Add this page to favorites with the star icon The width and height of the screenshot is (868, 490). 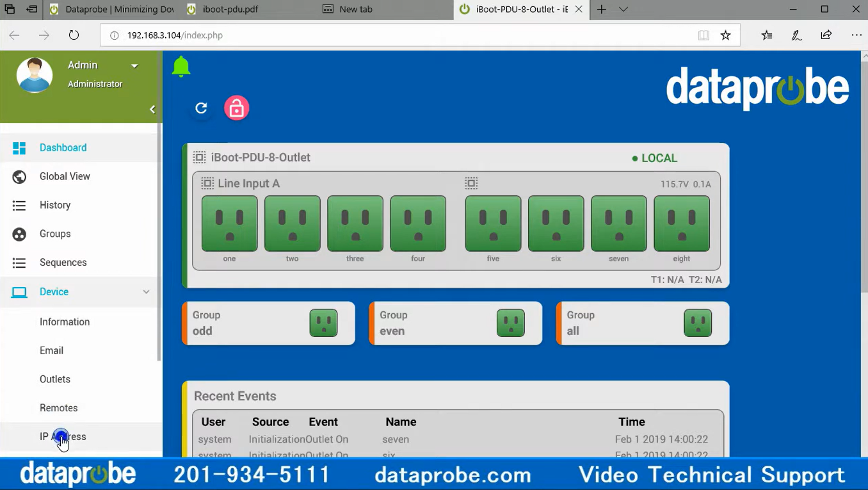(725, 35)
